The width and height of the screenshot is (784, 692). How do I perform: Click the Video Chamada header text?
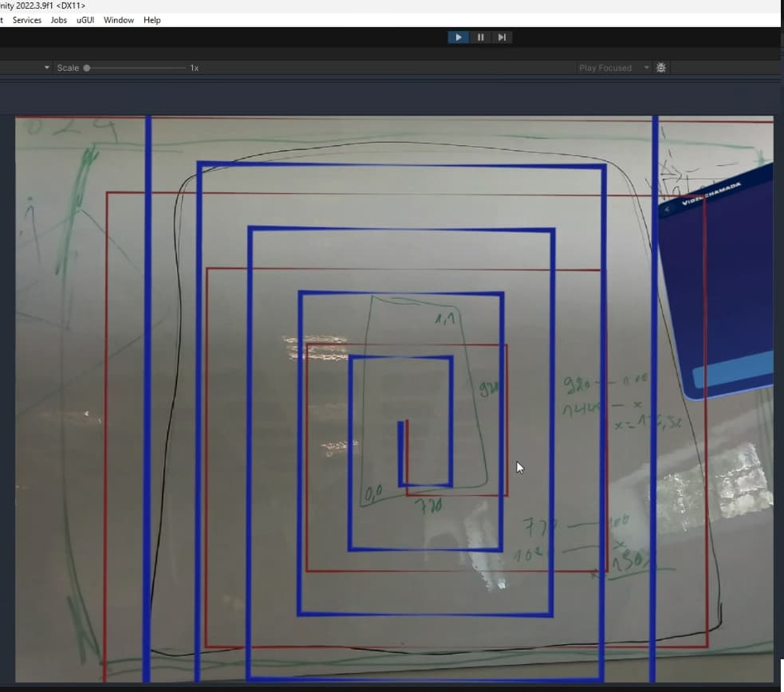711,194
